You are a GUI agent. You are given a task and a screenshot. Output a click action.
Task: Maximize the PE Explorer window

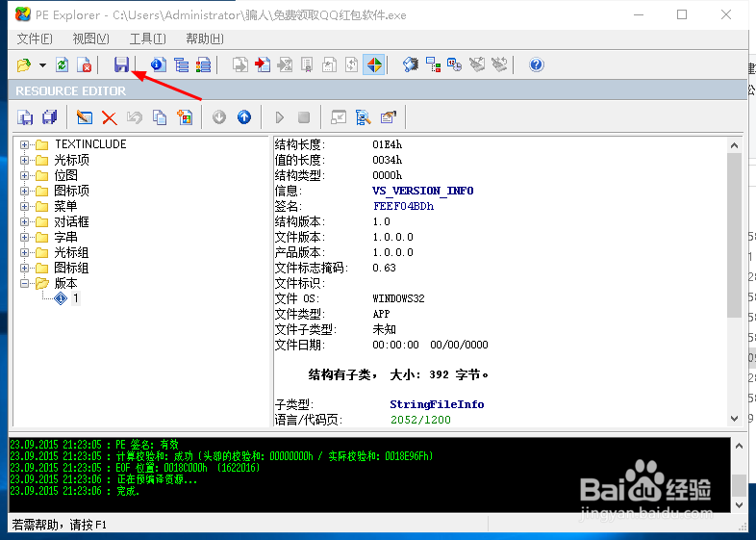tap(682, 15)
